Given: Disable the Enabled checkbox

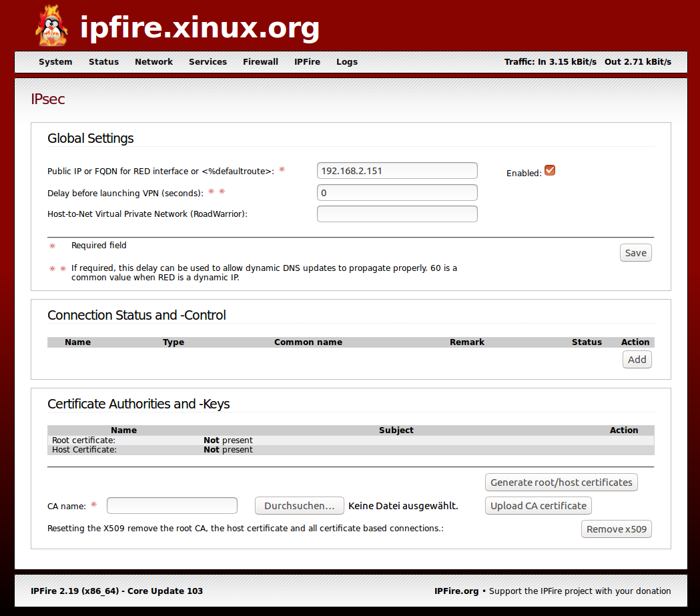Looking at the screenshot, I should tap(550, 170).
